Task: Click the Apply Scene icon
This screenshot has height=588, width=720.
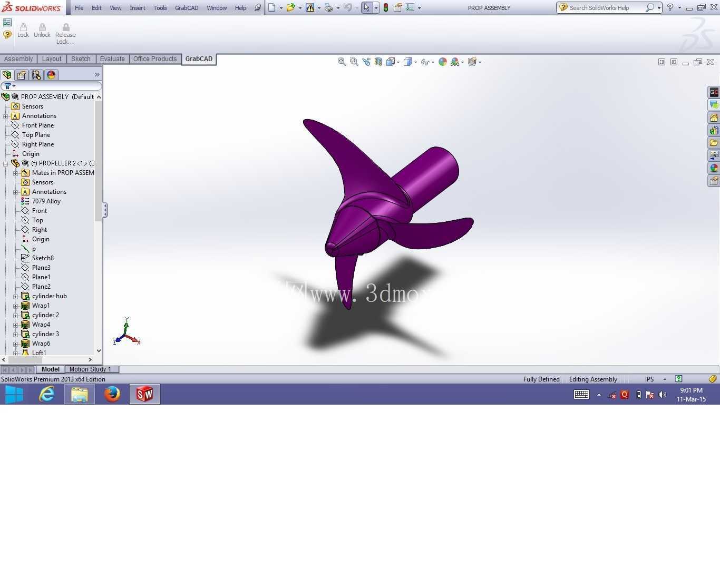Action: coord(455,62)
